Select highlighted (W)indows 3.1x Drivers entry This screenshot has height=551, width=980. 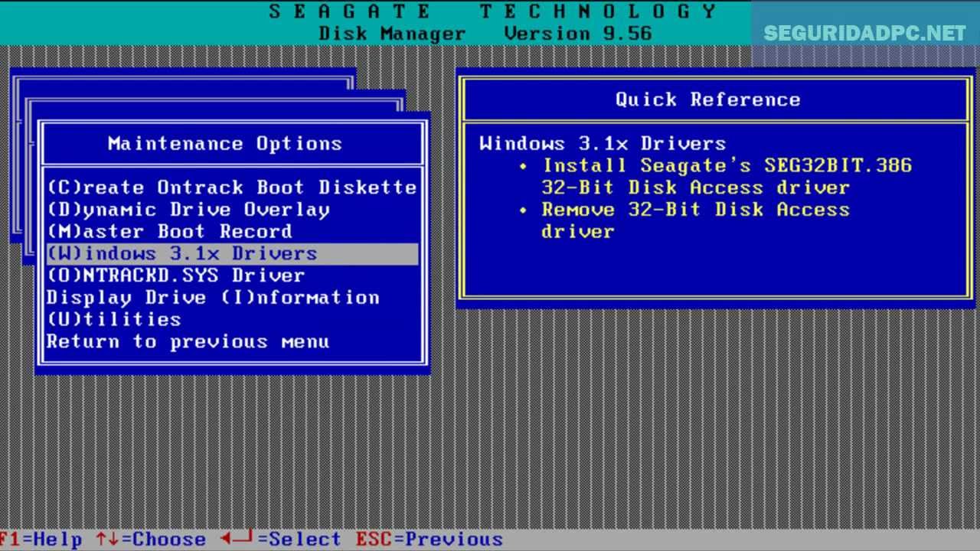point(232,254)
